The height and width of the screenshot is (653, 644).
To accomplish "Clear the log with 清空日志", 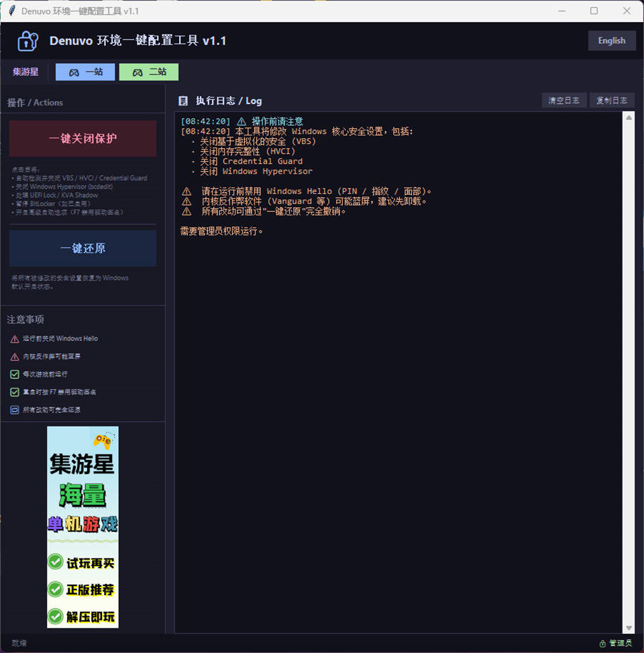I will [x=564, y=101].
